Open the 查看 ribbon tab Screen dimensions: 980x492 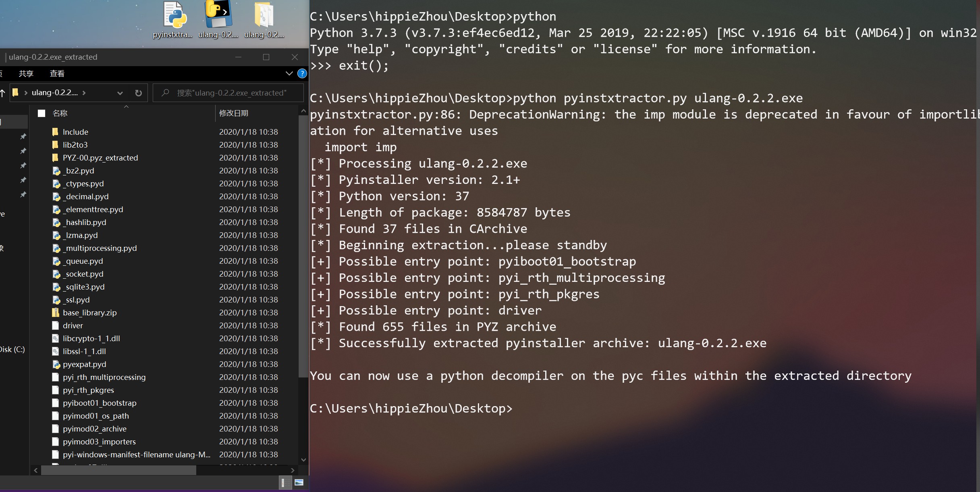57,73
